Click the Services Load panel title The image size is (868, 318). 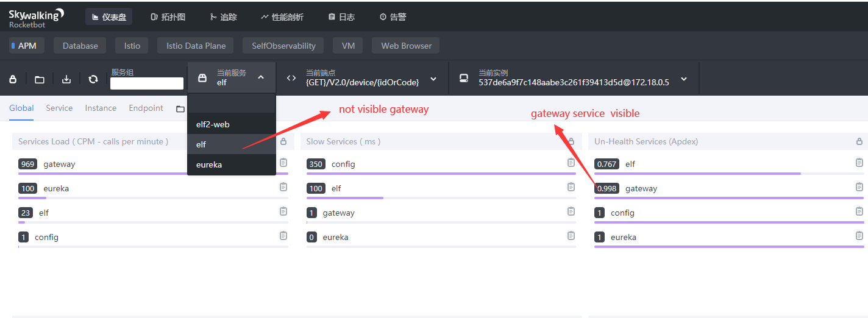coord(93,141)
